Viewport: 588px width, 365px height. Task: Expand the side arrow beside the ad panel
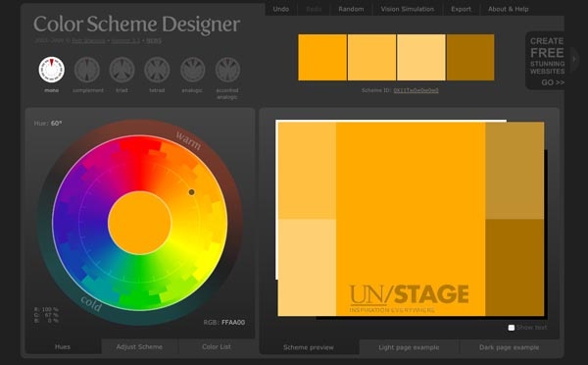574,59
